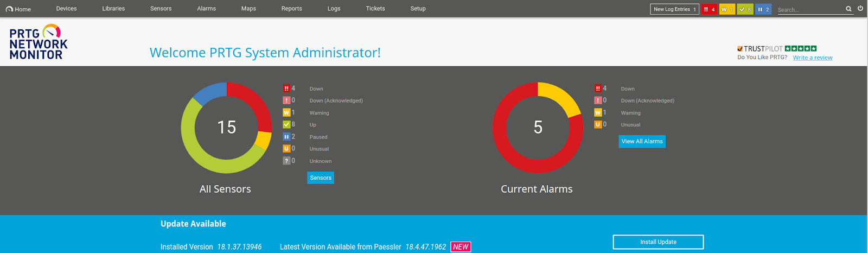Click the Unknown question-mark icon in legend

[286, 161]
